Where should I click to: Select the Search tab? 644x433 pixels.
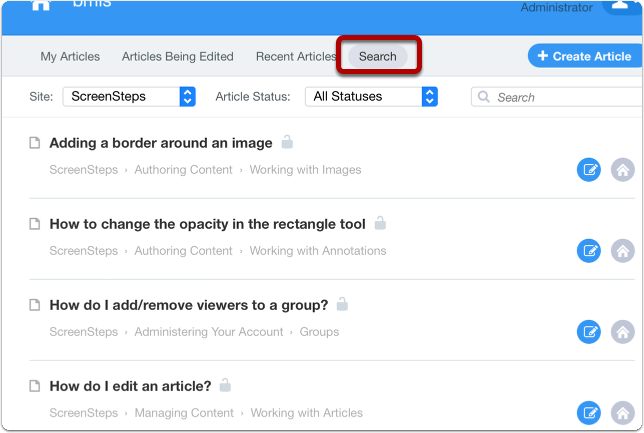coord(378,56)
